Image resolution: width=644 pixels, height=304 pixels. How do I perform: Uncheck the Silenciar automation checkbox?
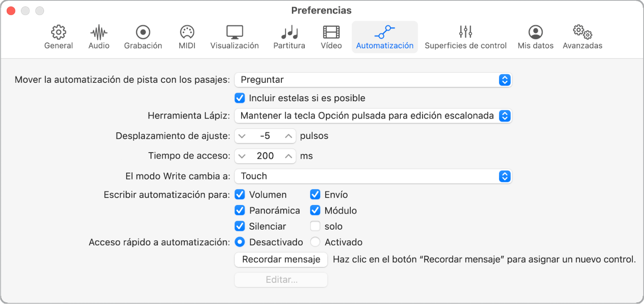pos(240,226)
